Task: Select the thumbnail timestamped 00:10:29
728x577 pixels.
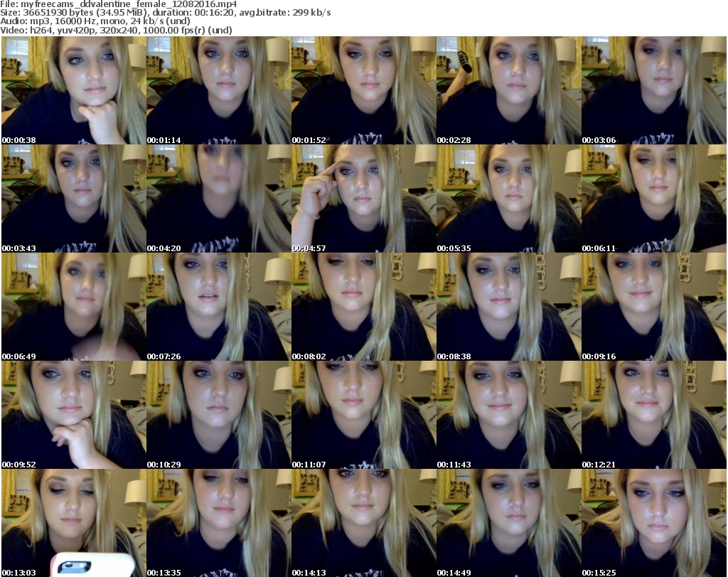Action: pos(219,415)
